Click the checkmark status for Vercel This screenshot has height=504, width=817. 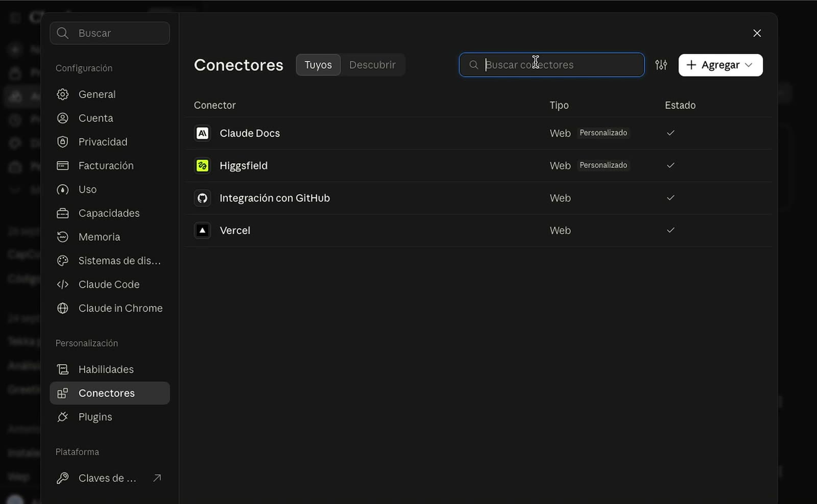(670, 230)
